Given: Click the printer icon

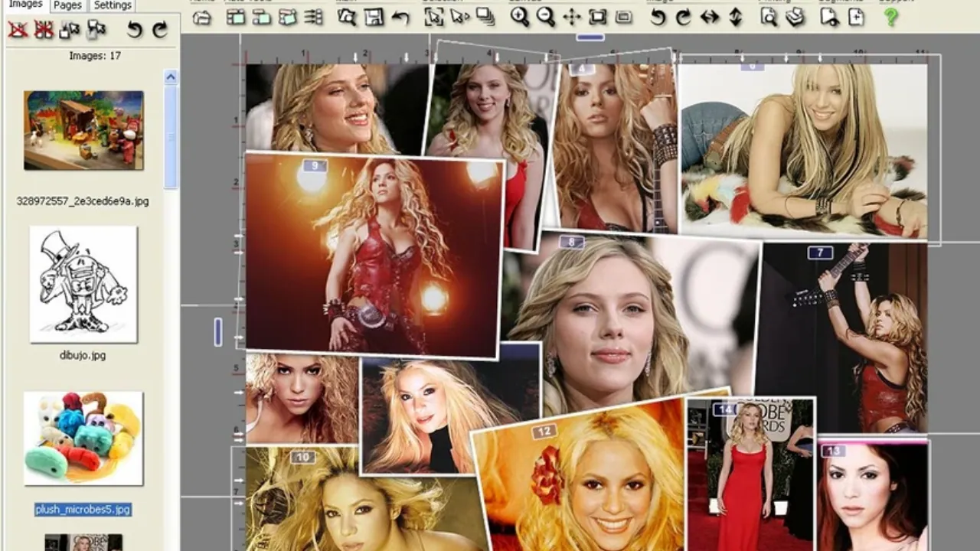Looking at the screenshot, I should coord(795,17).
